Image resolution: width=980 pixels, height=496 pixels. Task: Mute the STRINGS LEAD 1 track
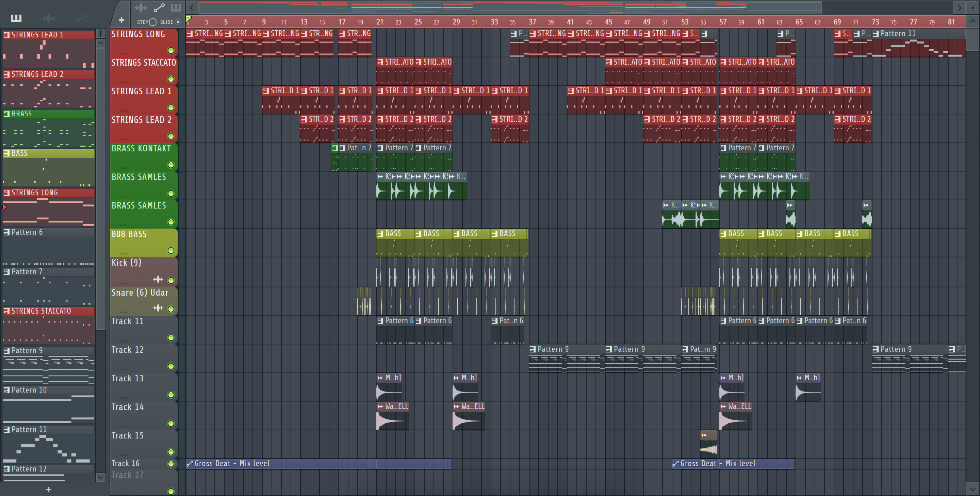(x=171, y=108)
